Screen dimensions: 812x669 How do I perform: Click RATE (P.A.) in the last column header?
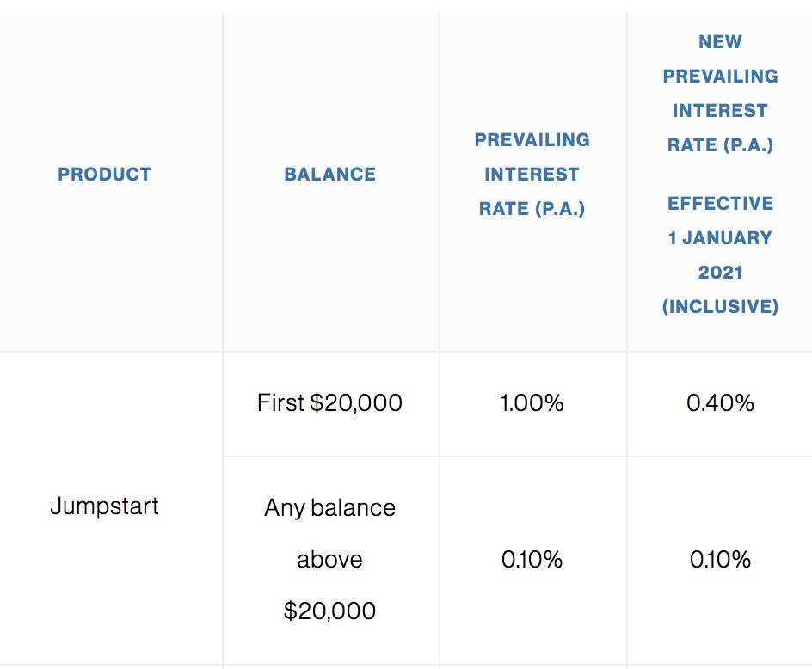tap(720, 145)
